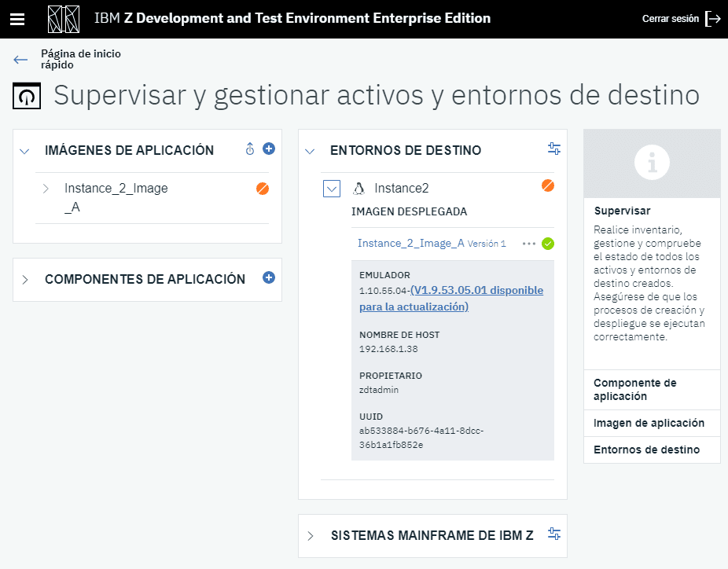Click the import icon beside Imágenes de Aplicación

tap(250, 149)
